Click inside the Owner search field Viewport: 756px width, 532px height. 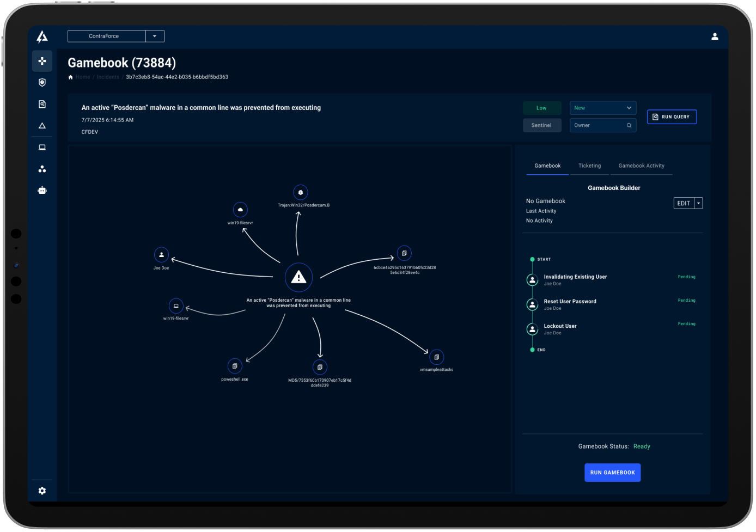click(x=599, y=125)
